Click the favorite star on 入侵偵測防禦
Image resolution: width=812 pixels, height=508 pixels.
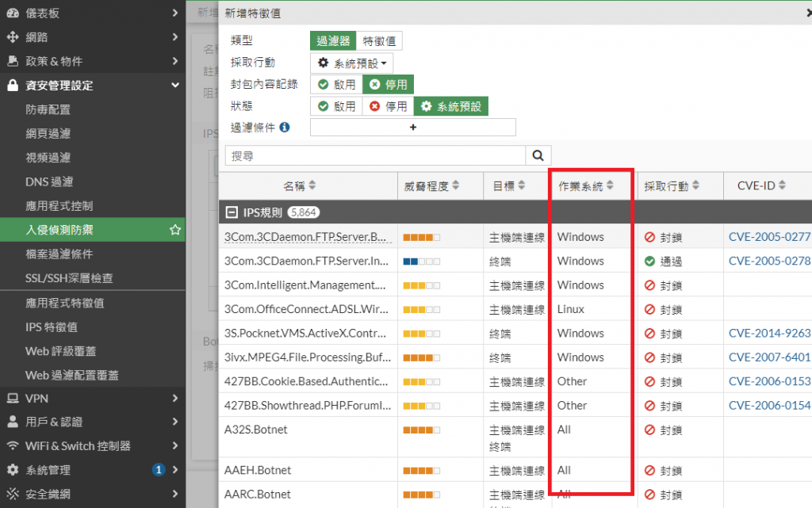pos(174,230)
